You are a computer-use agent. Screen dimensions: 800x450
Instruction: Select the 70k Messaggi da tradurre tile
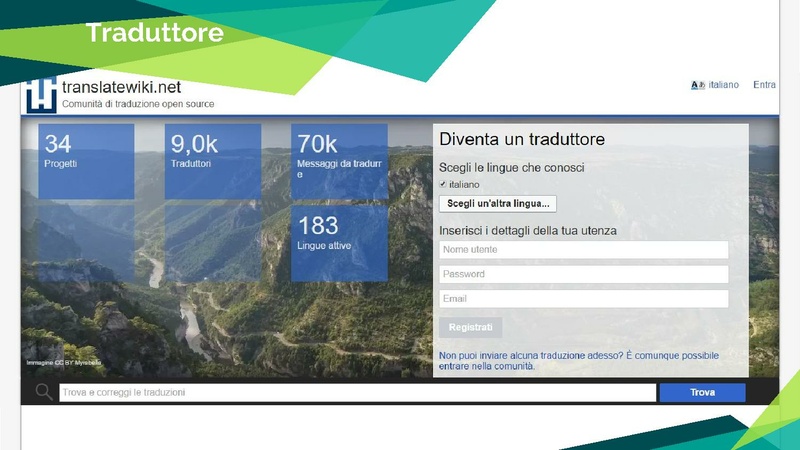tap(339, 161)
